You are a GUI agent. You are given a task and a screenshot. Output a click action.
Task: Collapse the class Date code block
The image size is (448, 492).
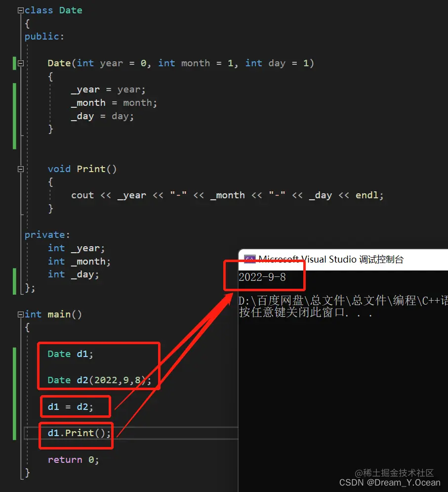click(21, 10)
